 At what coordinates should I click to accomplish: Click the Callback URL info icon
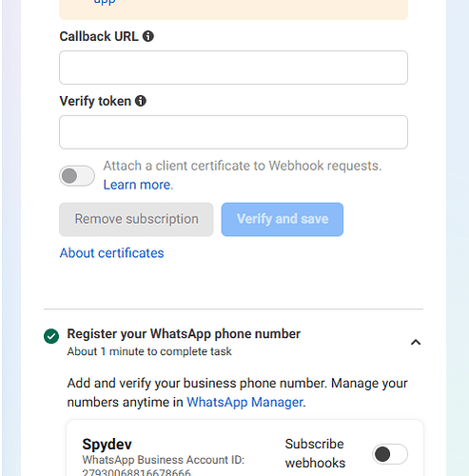pyautogui.click(x=148, y=36)
